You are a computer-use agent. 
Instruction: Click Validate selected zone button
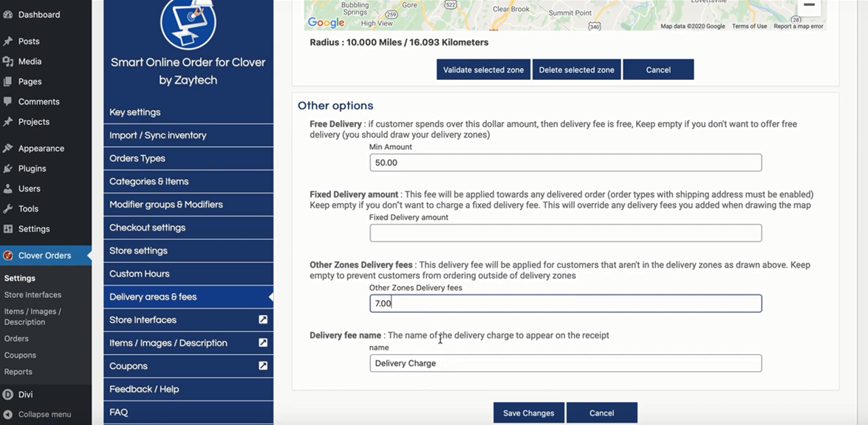(x=483, y=69)
